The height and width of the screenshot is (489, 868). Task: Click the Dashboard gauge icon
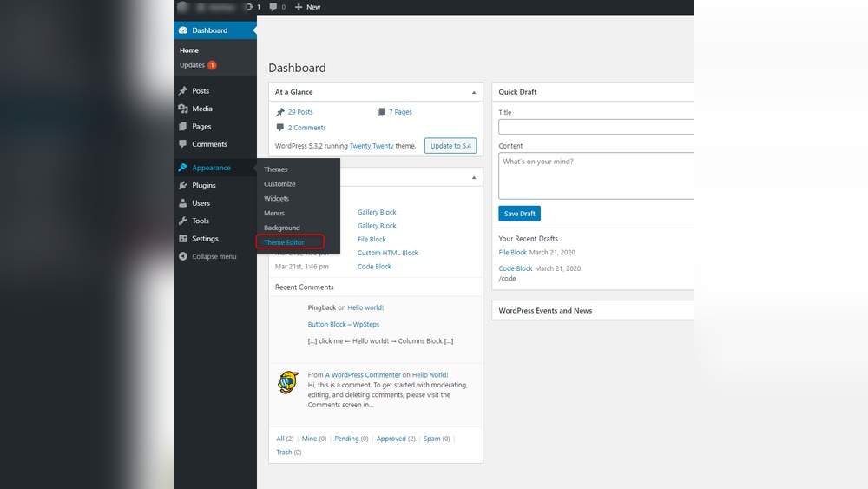(183, 30)
